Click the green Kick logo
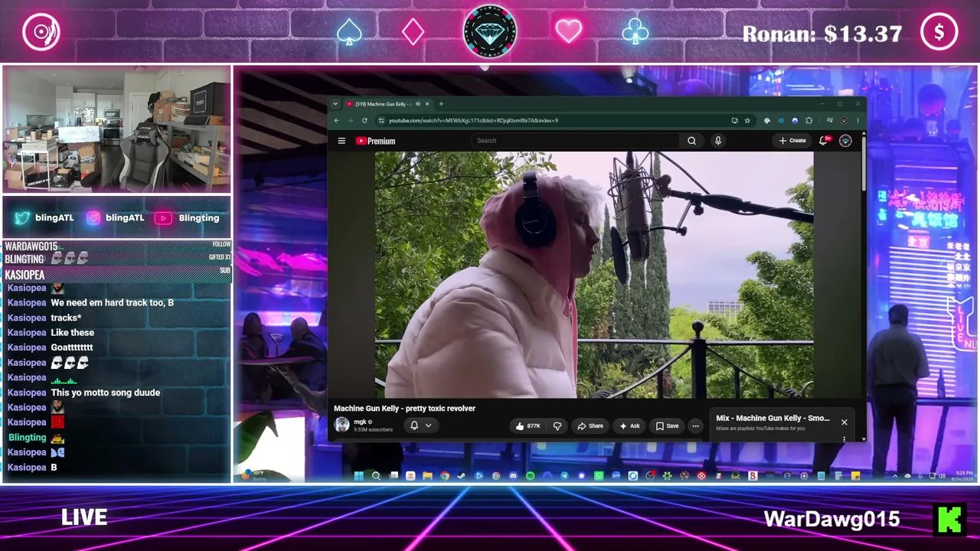The height and width of the screenshot is (551, 980). tap(949, 519)
